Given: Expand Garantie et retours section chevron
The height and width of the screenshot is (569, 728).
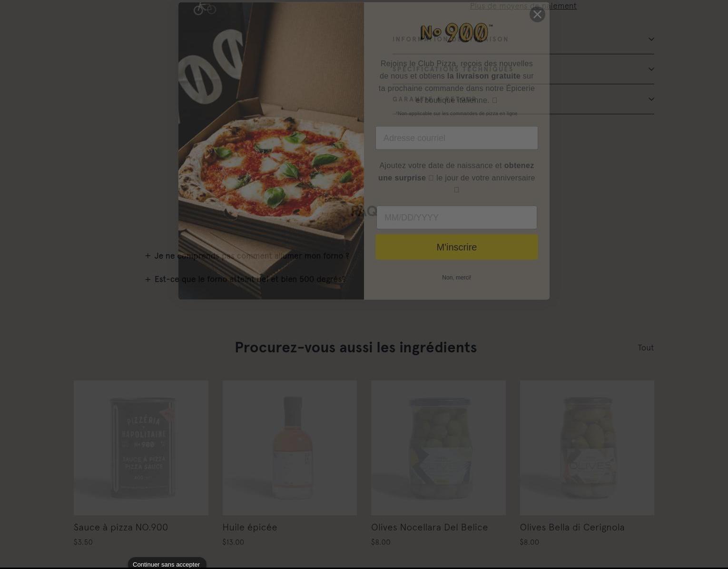Looking at the screenshot, I should pos(651,99).
